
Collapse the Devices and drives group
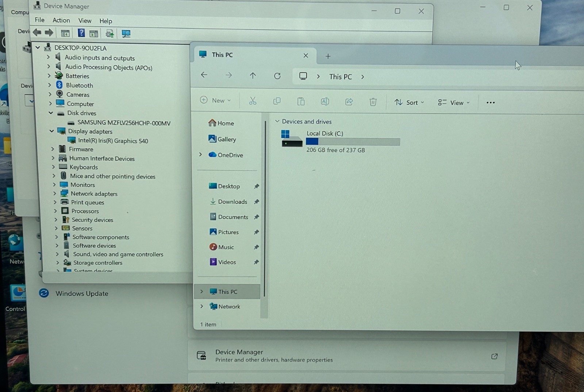pos(277,121)
